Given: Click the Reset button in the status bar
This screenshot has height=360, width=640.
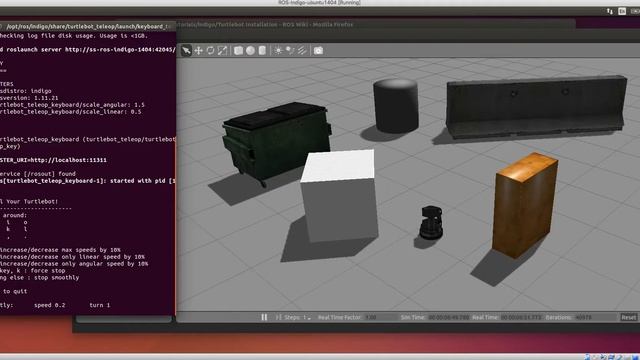Looking at the screenshot, I should (629, 317).
